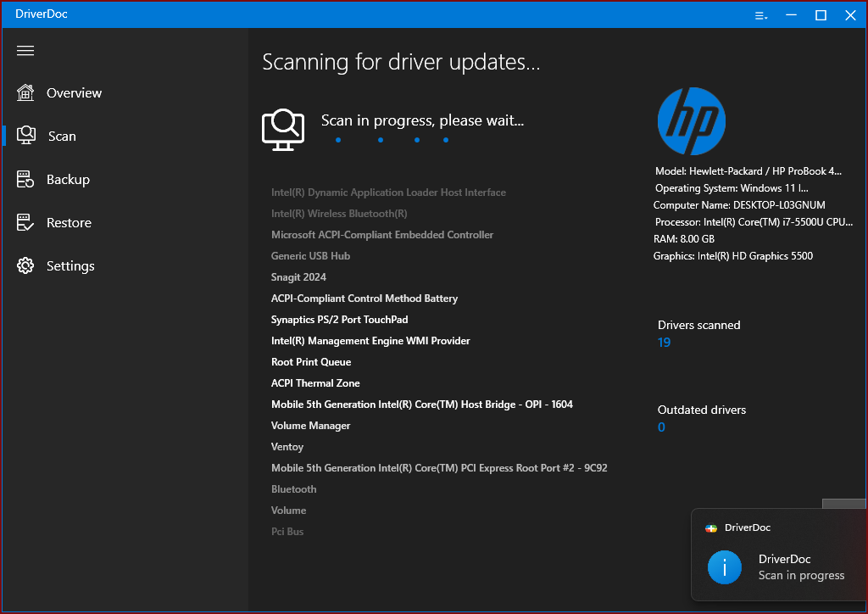Viewport: 868px width, 614px height.
Task: Click Microsoft ACPI-Compliant Embedded Controller entry
Action: 382,235
